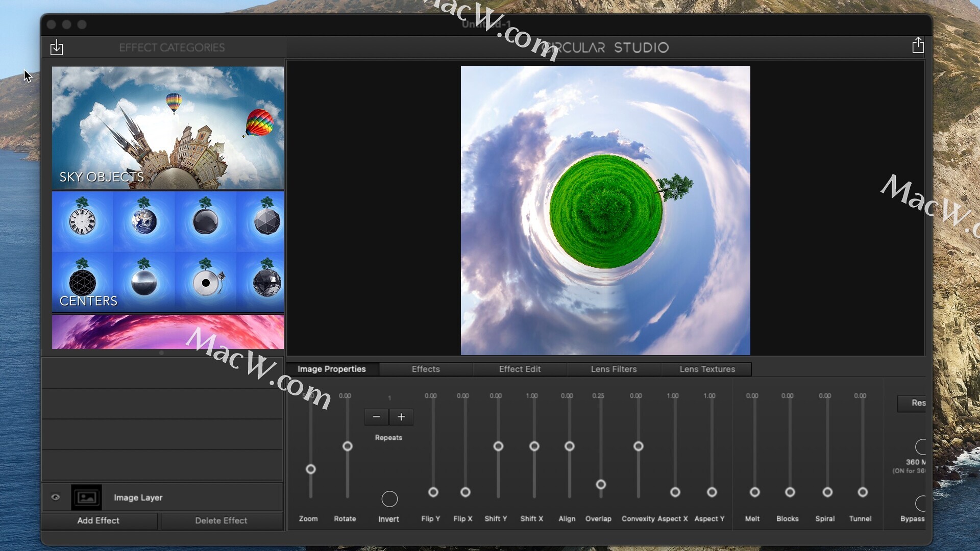
Task: Increase Repeats with the plus button
Action: [401, 417]
